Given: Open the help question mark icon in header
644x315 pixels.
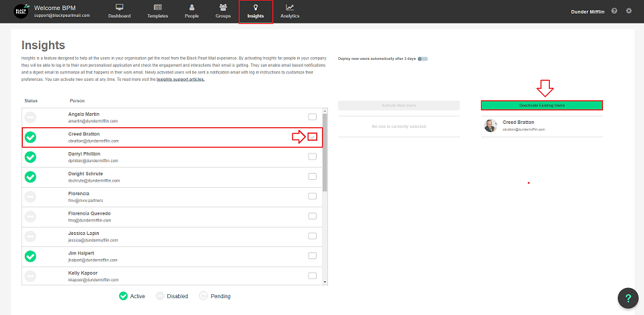Looking at the screenshot, I should point(614,11).
